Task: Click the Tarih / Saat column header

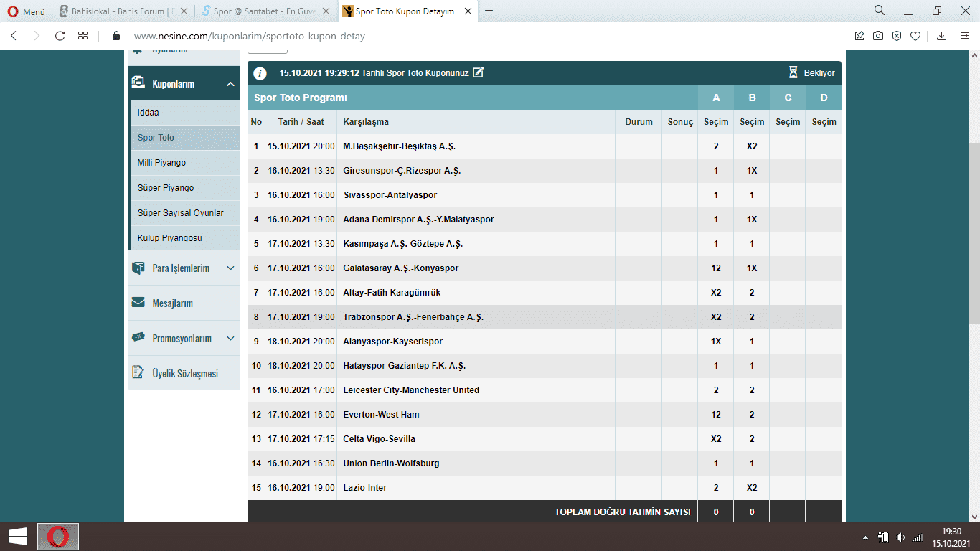Action: (301, 122)
